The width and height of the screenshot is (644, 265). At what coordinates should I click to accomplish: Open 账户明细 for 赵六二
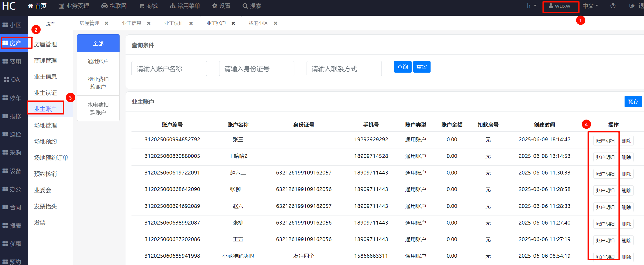pyautogui.click(x=605, y=174)
